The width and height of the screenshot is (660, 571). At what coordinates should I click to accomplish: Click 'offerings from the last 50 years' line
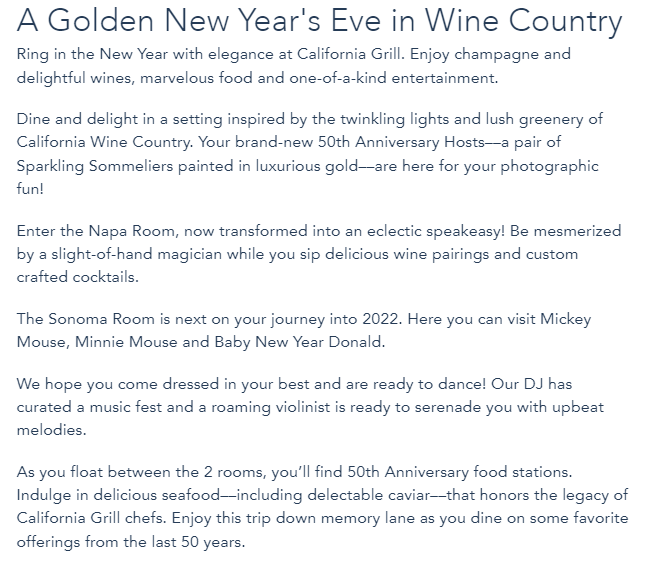click(x=130, y=542)
